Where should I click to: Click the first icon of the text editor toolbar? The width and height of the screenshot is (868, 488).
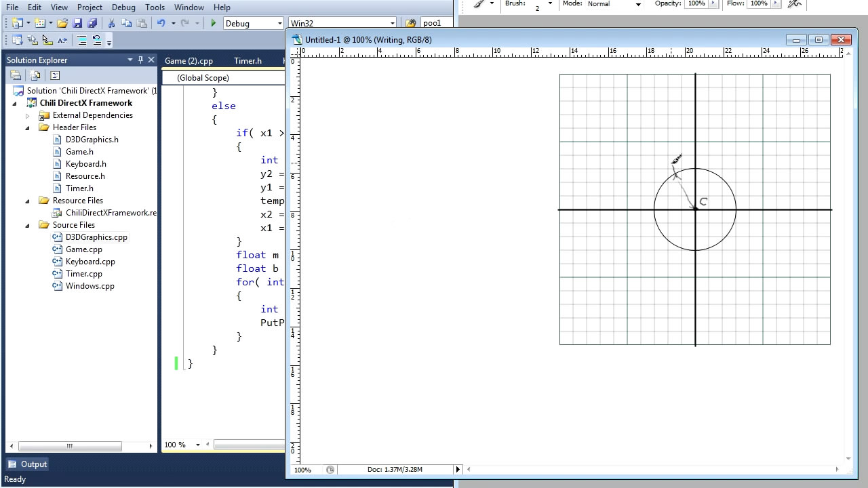(x=18, y=40)
